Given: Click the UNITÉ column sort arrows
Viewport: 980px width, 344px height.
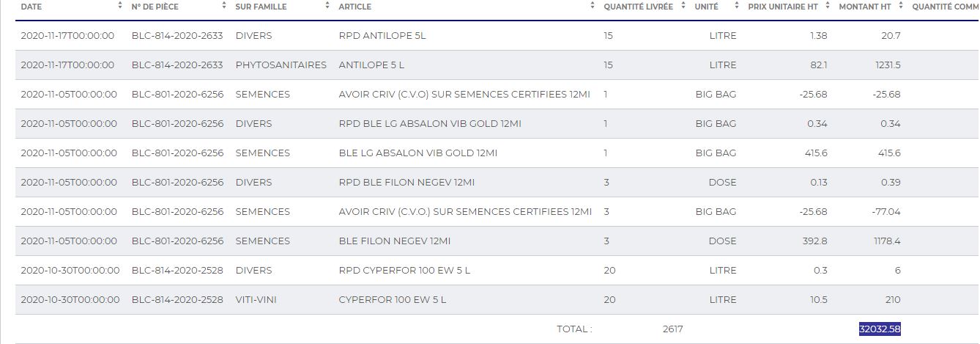Looking at the screenshot, I should pos(736,6).
